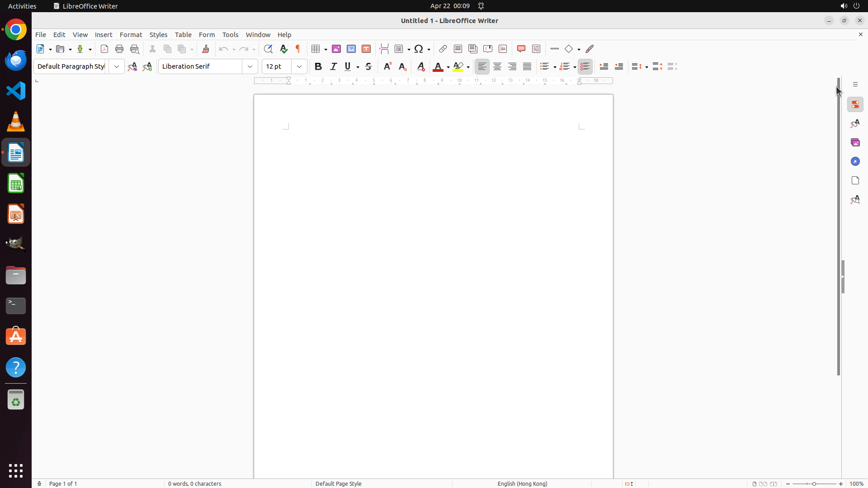
Task: Open the Navigator panel in the sidebar
Action: 855,161
